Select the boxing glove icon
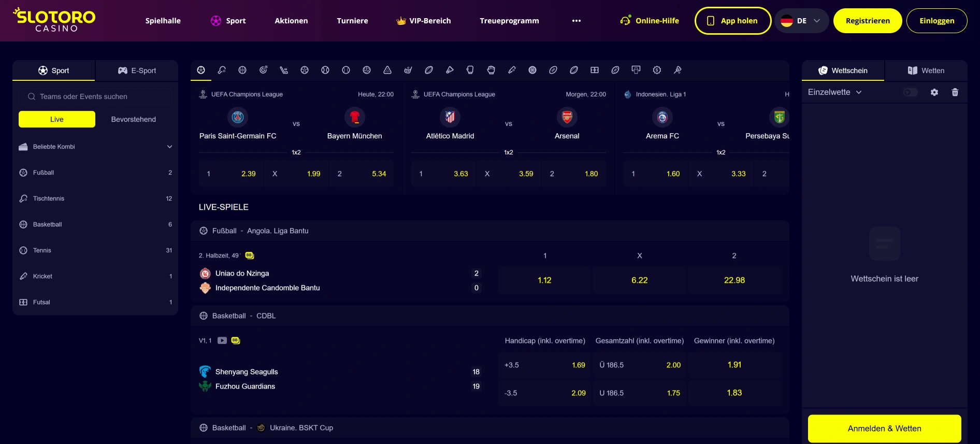Image resolution: width=980 pixels, height=444 pixels. 470,70
